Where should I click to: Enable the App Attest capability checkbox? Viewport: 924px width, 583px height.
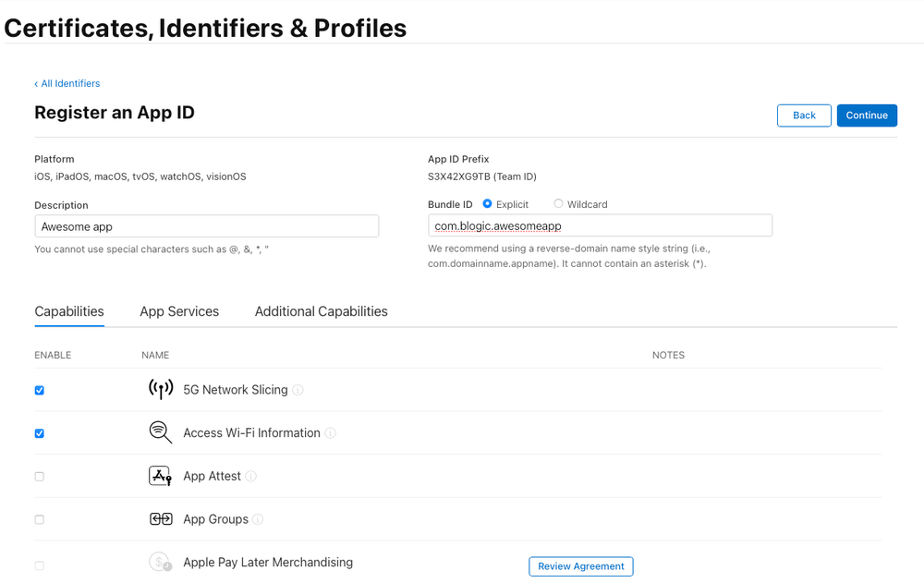click(39, 476)
